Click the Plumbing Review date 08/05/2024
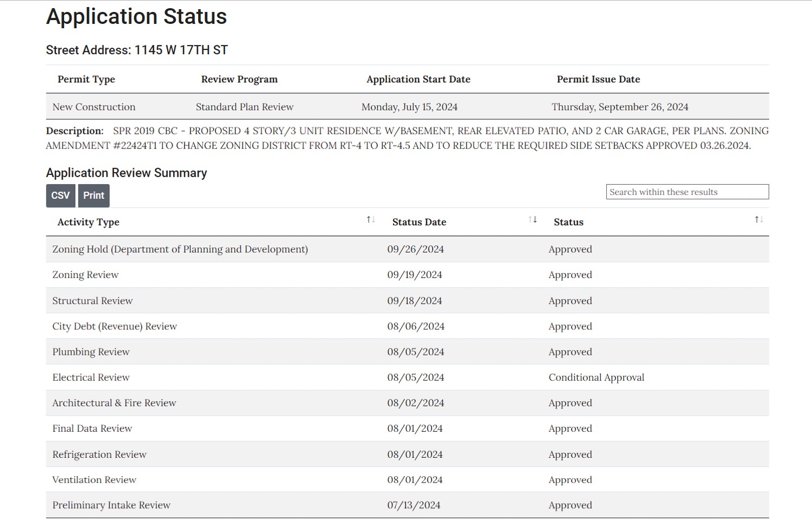The image size is (812, 526). [x=416, y=352]
